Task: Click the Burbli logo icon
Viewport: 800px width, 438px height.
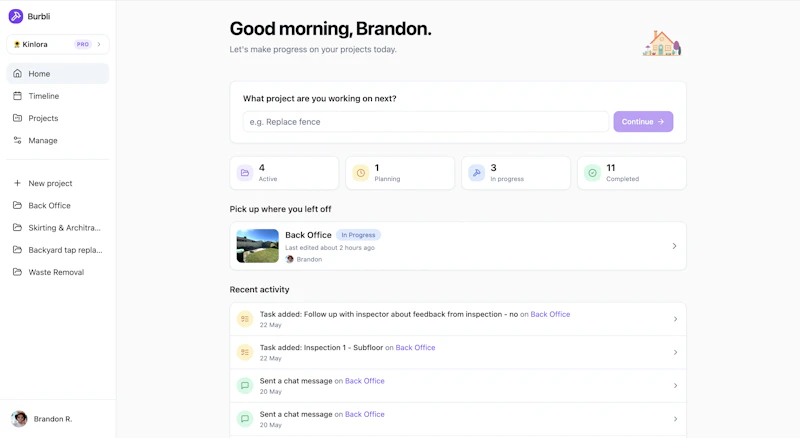Action: (16, 16)
